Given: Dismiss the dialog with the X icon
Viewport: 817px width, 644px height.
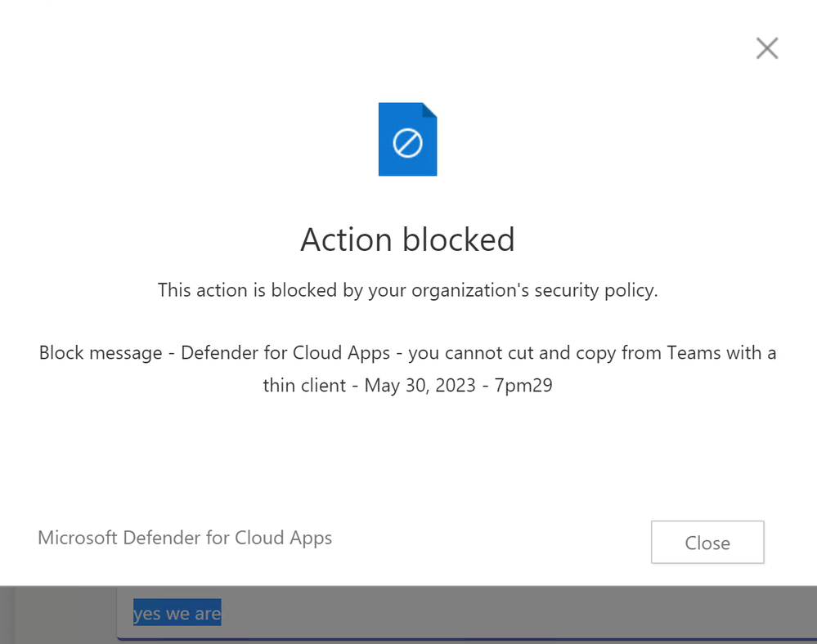Looking at the screenshot, I should (x=766, y=49).
